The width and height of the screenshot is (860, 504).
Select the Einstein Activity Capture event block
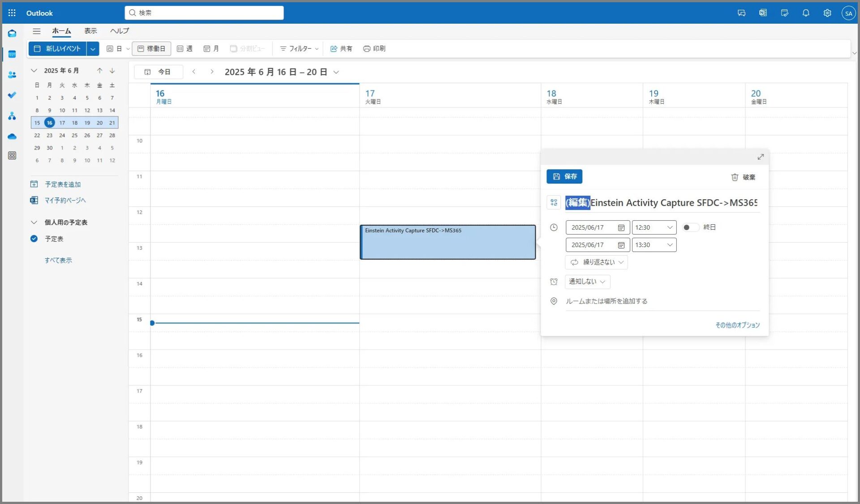pyautogui.click(x=448, y=242)
